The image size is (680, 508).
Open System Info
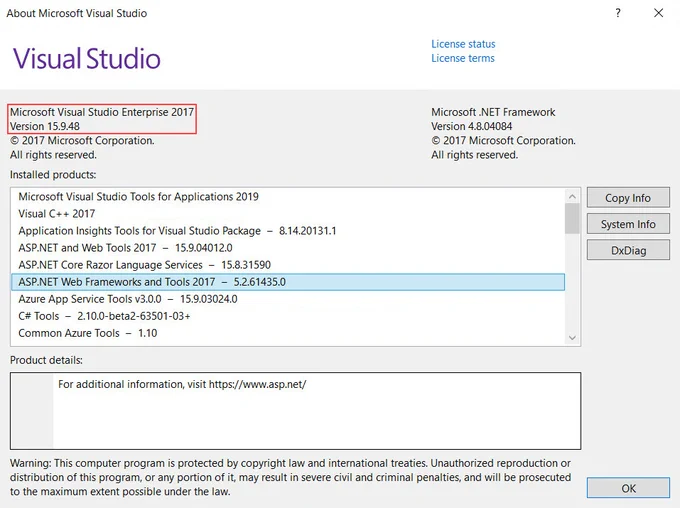628,224
